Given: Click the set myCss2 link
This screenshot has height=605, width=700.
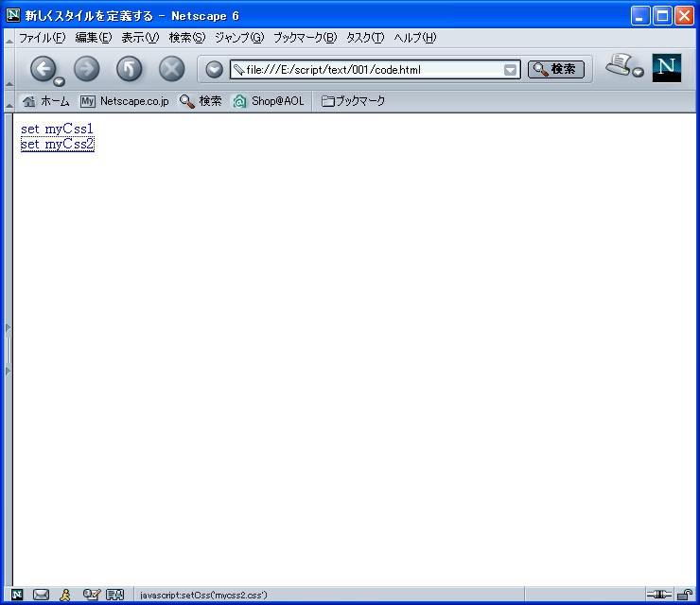Looking at the screenshot, I should point(58,144).
